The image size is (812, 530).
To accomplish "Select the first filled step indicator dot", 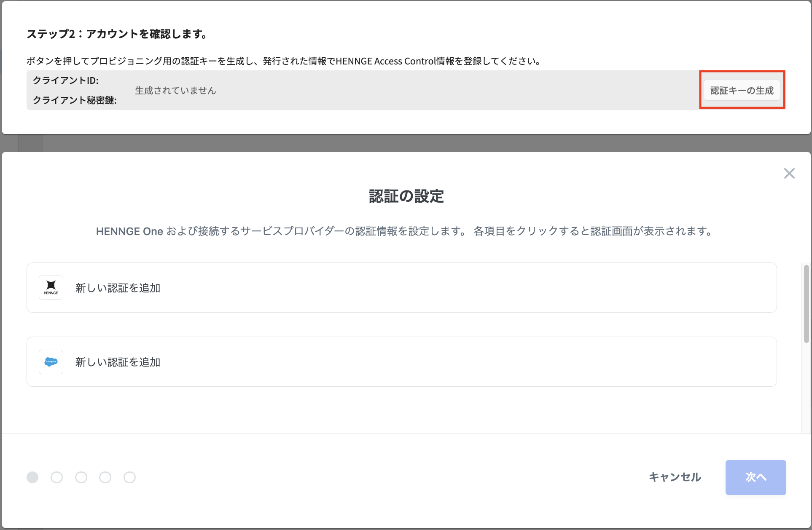I will (x=32, y=477).
